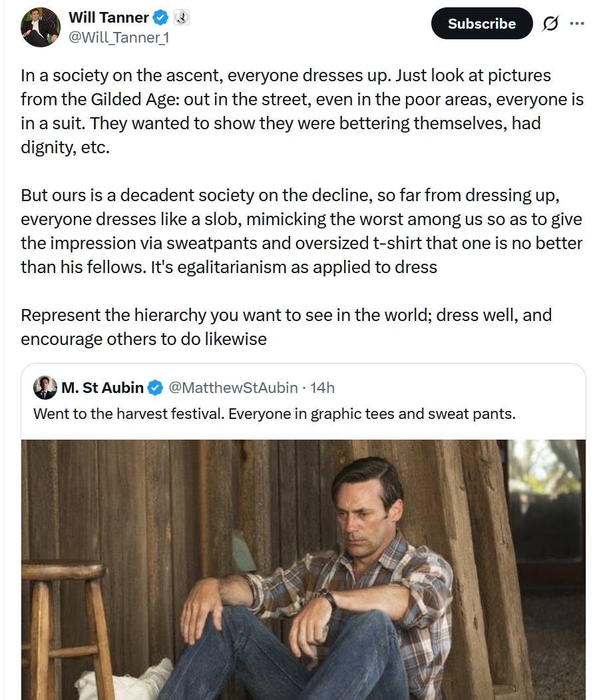Click M. St Aubin's small avatar
The width and height of the screenshot is (593, 700).
(45, 387)
